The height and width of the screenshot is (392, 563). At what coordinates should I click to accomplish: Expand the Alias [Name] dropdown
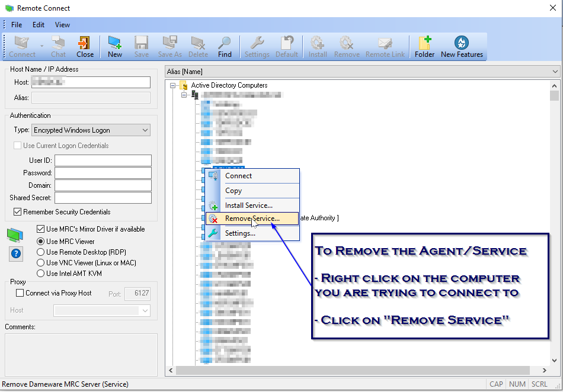555,72
